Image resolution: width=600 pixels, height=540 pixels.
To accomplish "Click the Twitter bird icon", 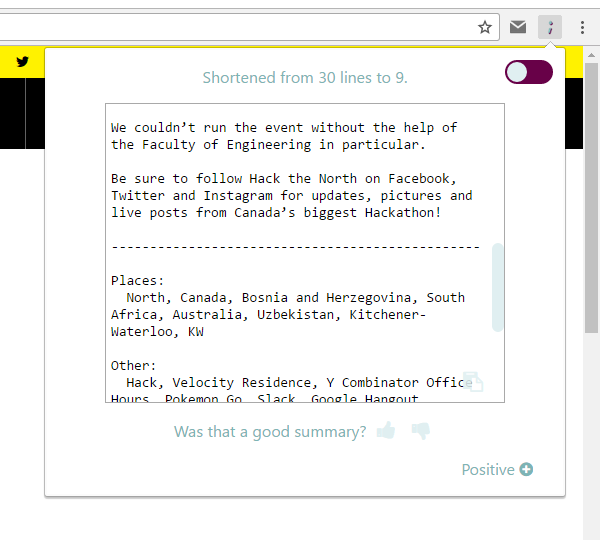I will [23, 61].
